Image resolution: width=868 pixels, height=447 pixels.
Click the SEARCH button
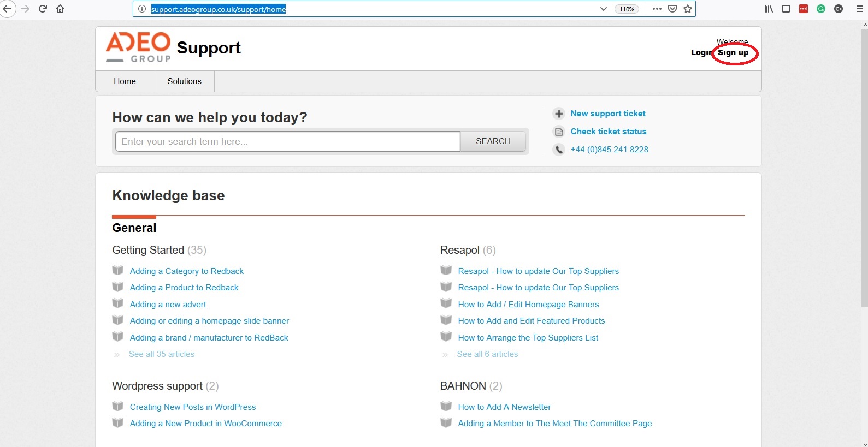[x=493, y=141]
